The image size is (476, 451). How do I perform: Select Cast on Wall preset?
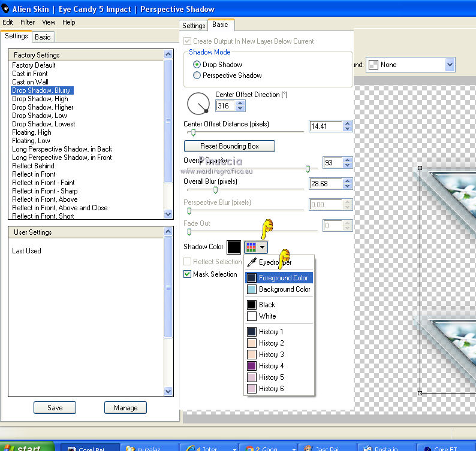tap(30, 82)
